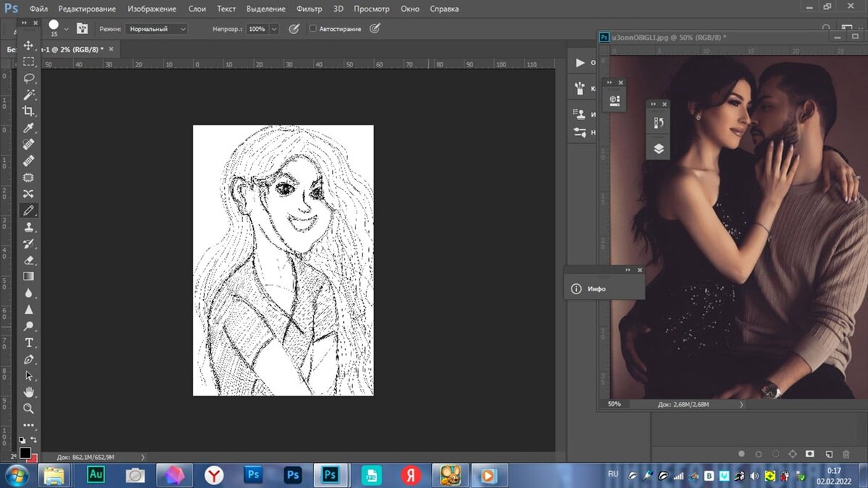Toggle pressure-for-opacity button after opacity field
This screenshot has height=488, width=868.
click(294, 29)
